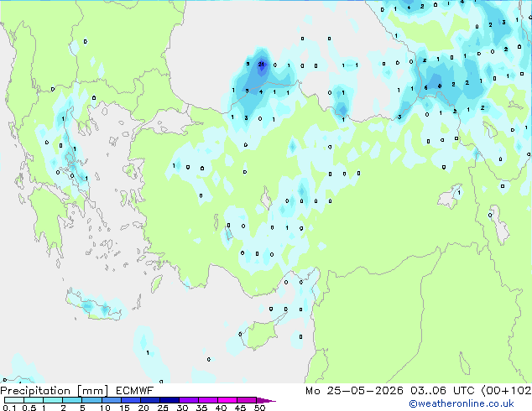This screenshot has height=411, width=532.
Task: Click the '35' legend scale label
Action: [201, 408]
